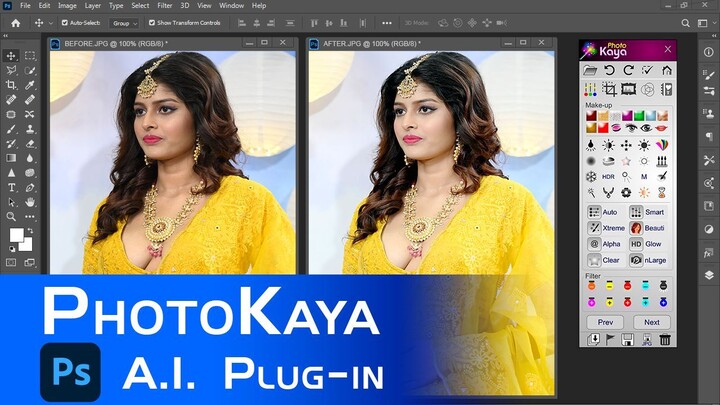Image resolution: width=720 pixels, height=405 pixels.
Task: Click the Save as JPG icon
Action: pyautogui.click(x=647, y=340)
